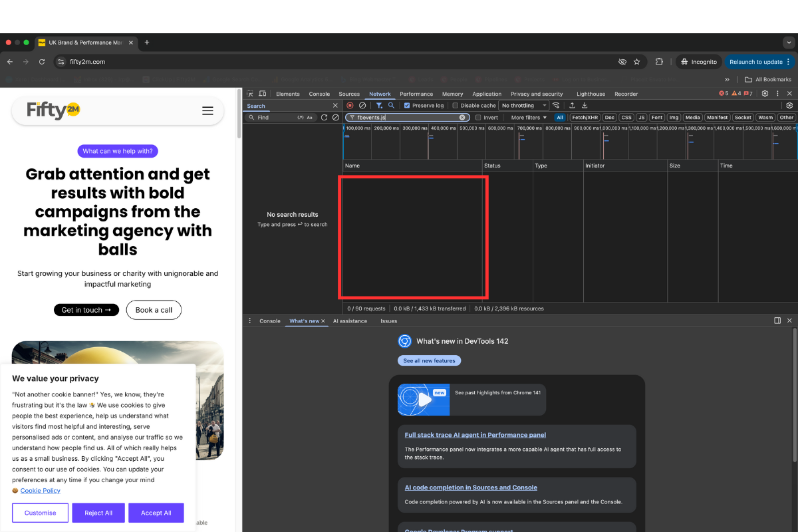
Task: Switch to the Sources panel tab
Action: [x=349, y=94]
